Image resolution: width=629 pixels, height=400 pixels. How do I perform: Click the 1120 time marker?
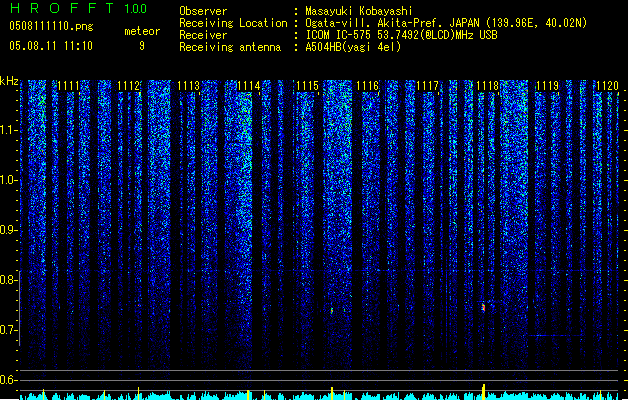point(607,86)
